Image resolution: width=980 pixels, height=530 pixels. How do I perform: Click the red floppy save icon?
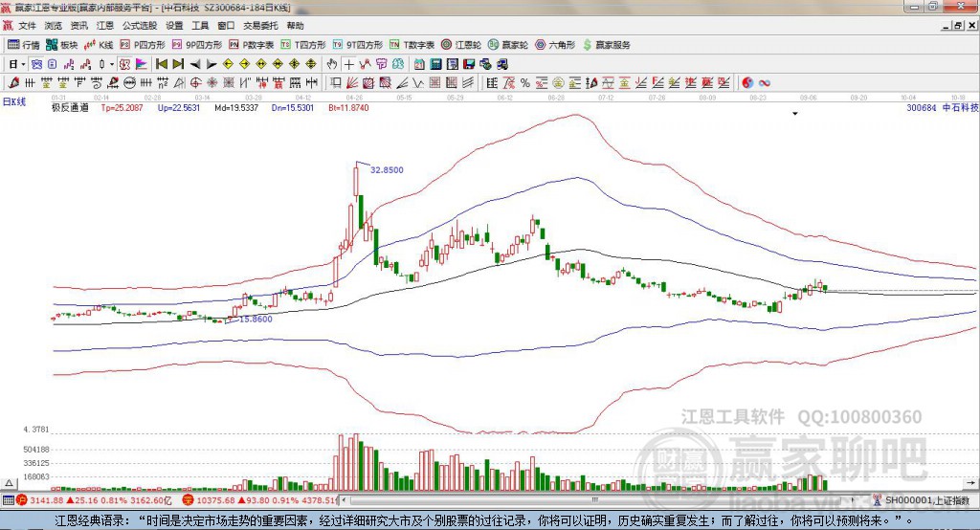pyautogui.click(x=469, y=64)
